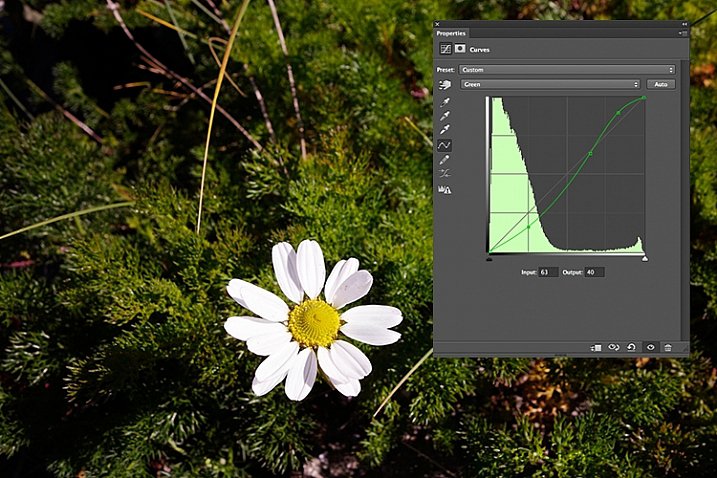The image size is (717, 478).
Task: Select the draw curve pencil tool
Action: point(445,159)
